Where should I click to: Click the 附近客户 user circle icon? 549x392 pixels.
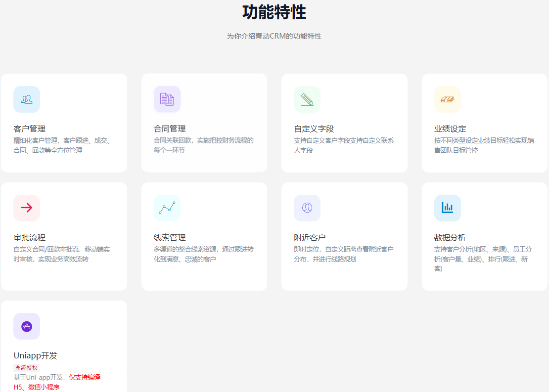pyautogui.click(x=307, y=208)
